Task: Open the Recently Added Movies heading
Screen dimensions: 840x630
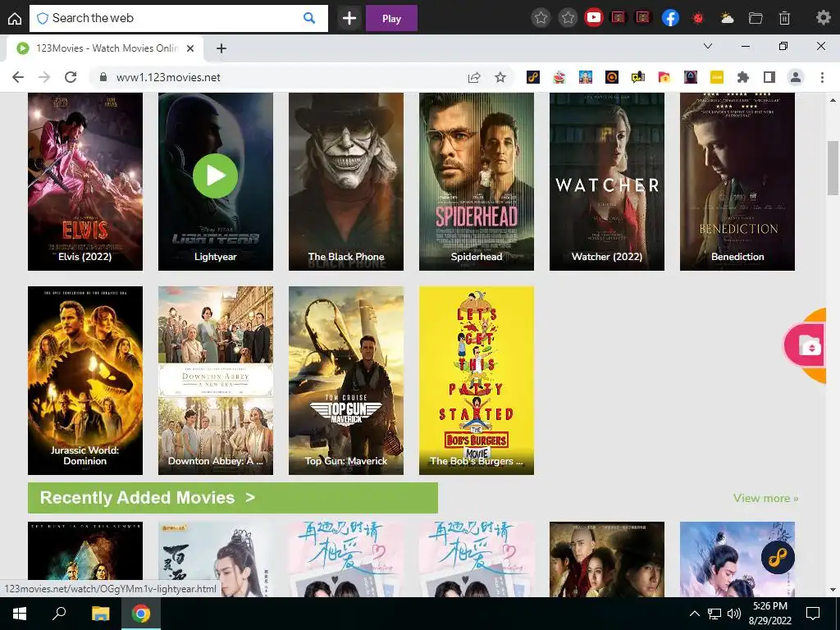Action: click(232, 498)
